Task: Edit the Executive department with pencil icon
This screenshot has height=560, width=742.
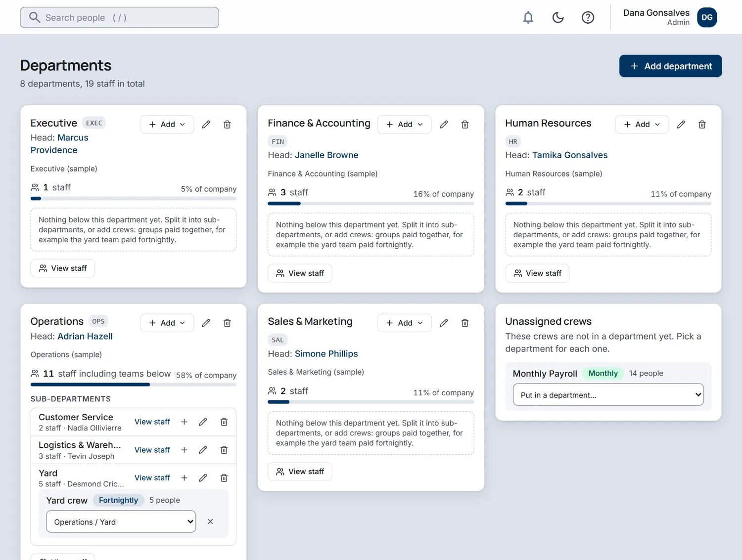Action: pos(206,125)
